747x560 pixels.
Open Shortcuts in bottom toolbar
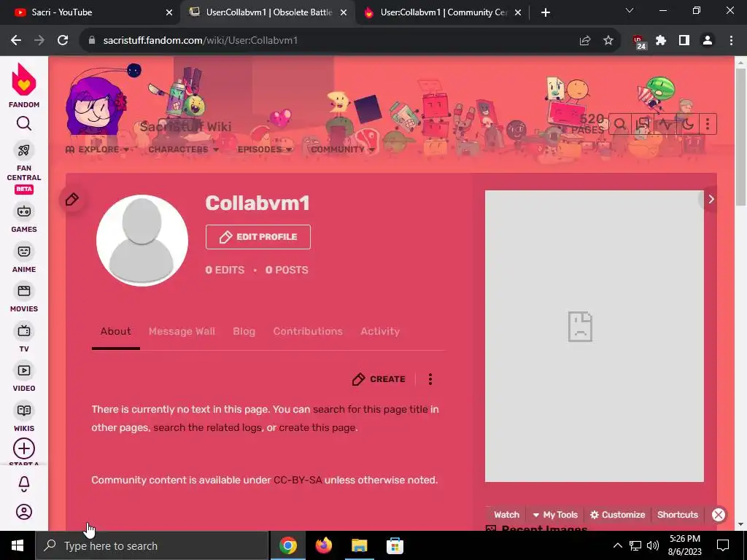678,515
